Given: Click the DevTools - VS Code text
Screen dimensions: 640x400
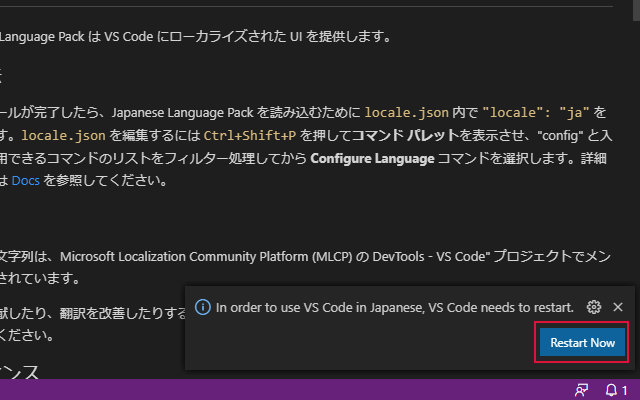Looking at the screenshot, I should pyautogui.click(x=431, y=256).
